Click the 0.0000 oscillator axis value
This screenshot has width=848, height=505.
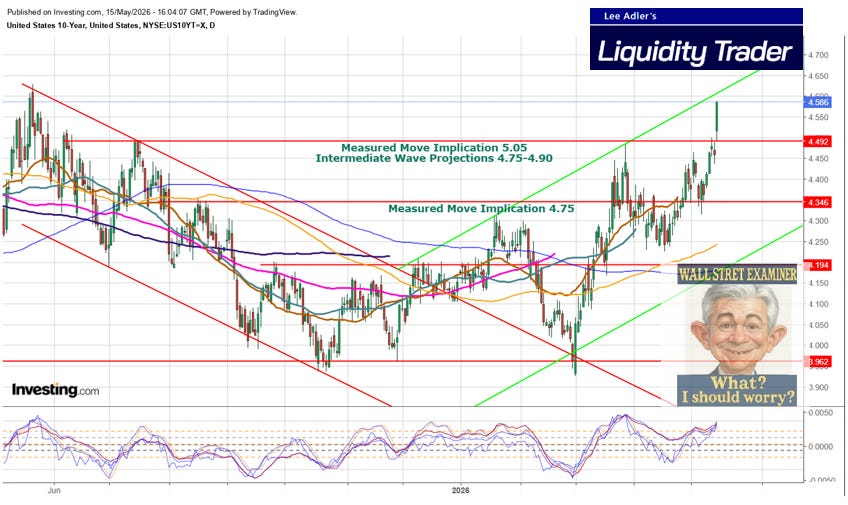click(820, 447)
